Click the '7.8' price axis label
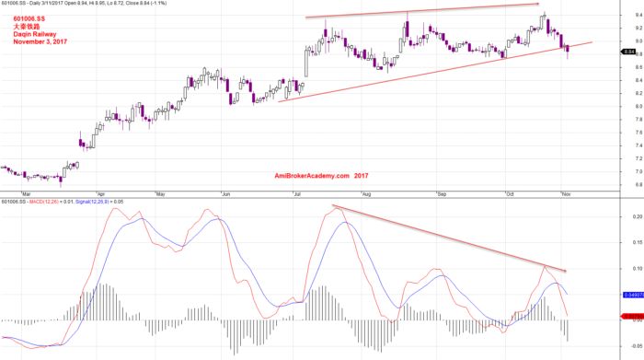This screenshot has height=360, width=644. click(638, 119)
